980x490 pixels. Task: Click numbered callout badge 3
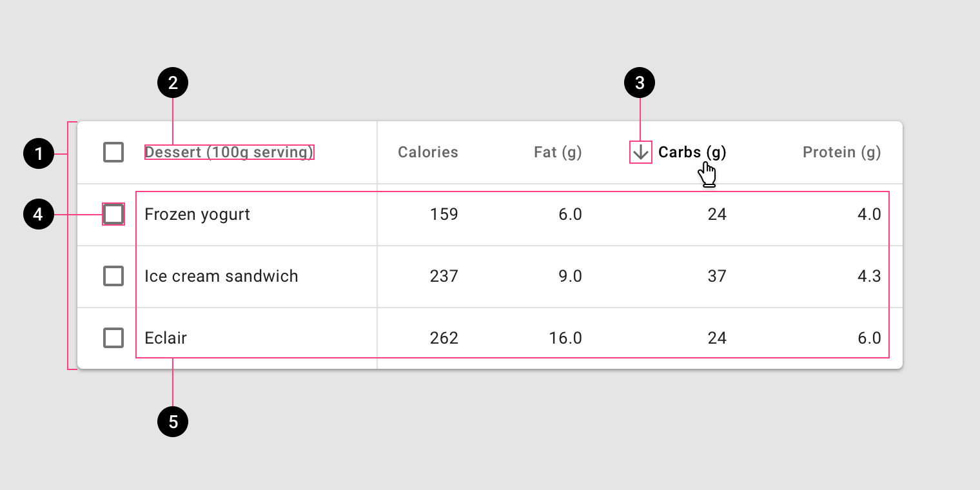point(640,82)
